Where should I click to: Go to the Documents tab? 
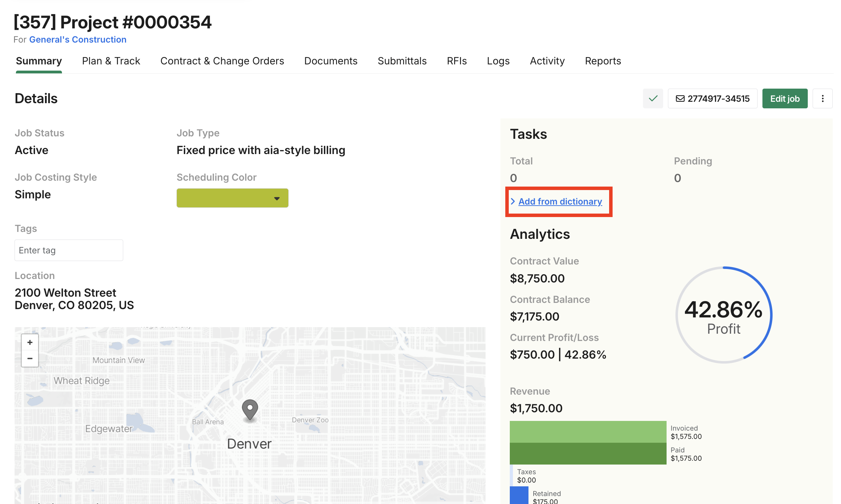[331, 61]
